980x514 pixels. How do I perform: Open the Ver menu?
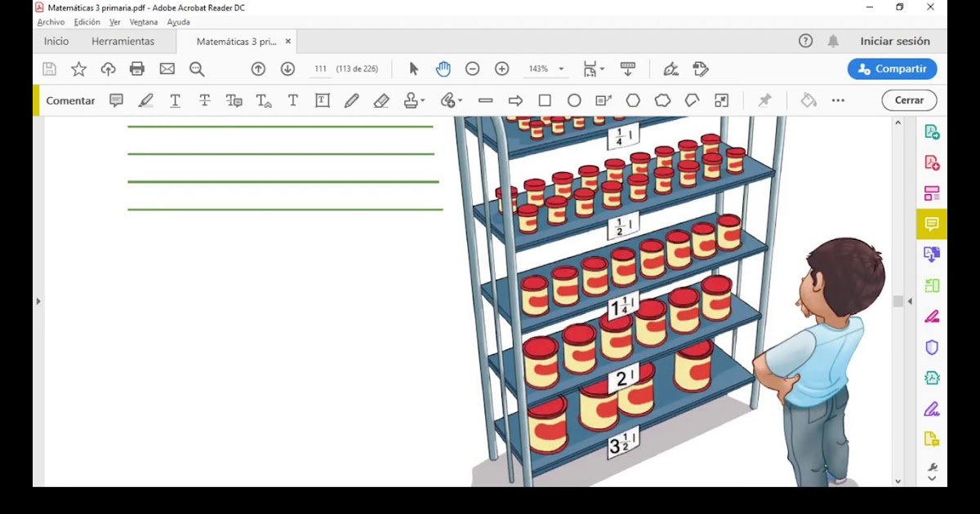point(114,22)
